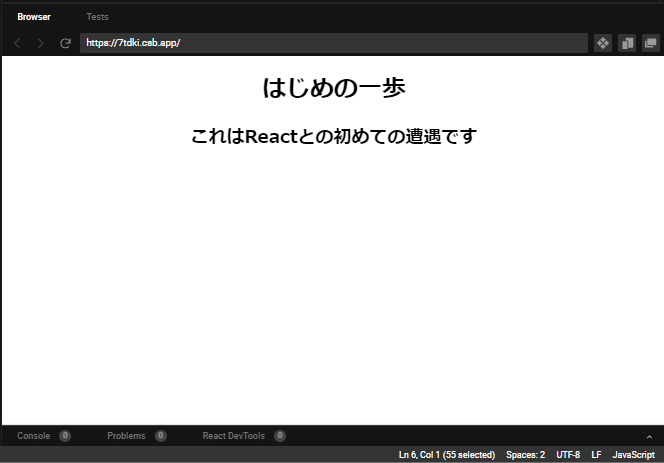
Task: Click the Ln 6, Col 1 status
Action: tap(447, 455)
